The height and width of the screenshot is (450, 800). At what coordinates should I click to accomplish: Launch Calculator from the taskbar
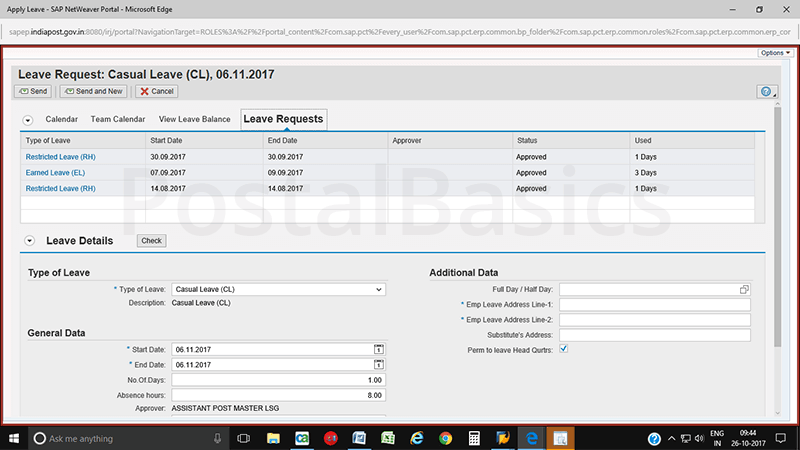(x=474, y=438)
